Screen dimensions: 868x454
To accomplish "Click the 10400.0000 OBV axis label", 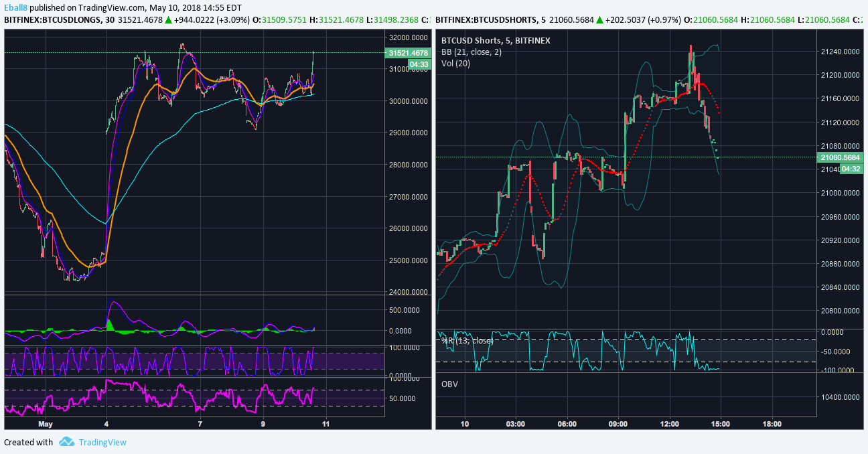I will tap(841, 397).
